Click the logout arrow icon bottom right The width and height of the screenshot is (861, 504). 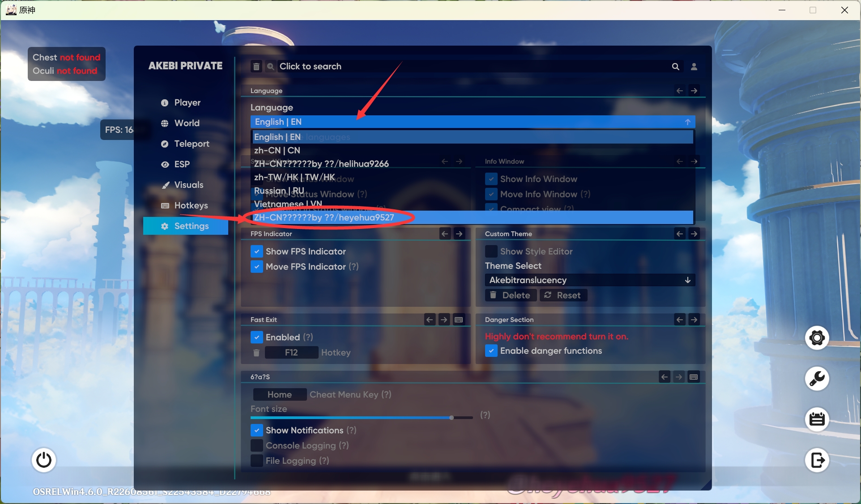click(x=817, y=460)
